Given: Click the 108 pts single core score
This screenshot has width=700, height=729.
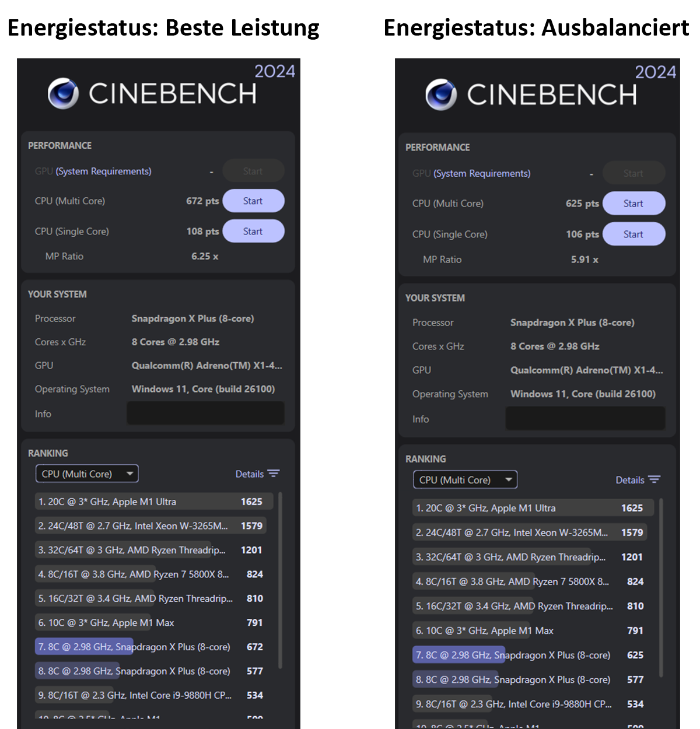Looking at the screenshot, I should (202, 231).
